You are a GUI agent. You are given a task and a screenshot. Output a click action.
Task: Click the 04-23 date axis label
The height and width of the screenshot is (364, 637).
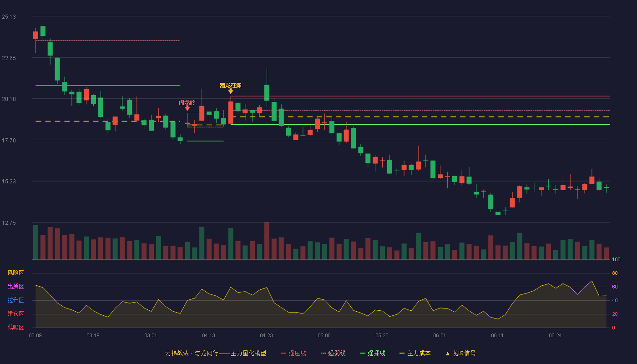(266, 335)
